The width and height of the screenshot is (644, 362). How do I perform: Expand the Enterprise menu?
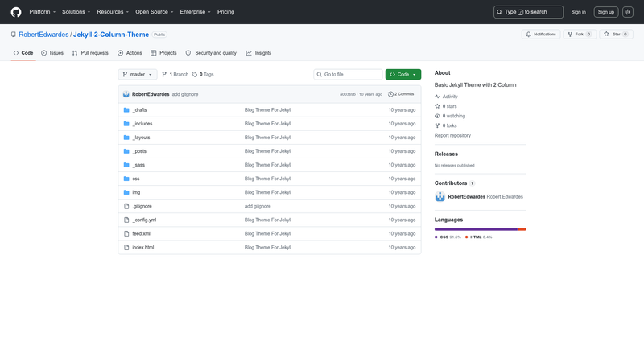coord(195,12)
